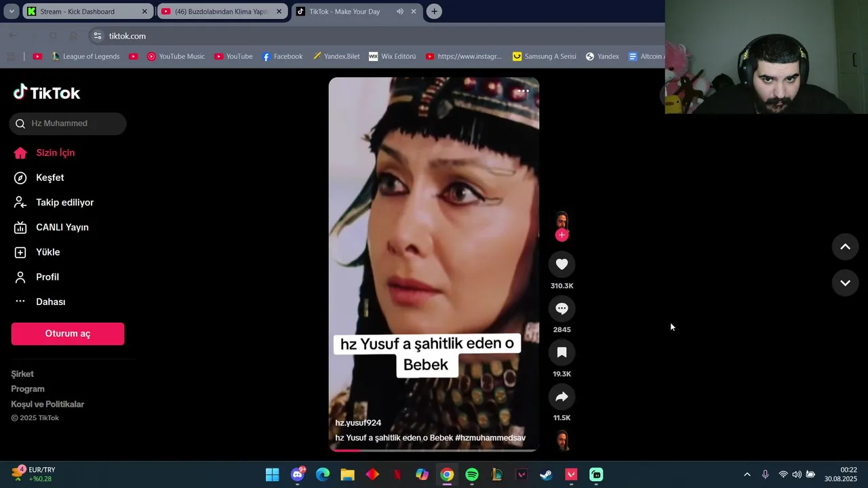
Task: Seek the video using the progress bar
Action: click(x=434, y=450)
